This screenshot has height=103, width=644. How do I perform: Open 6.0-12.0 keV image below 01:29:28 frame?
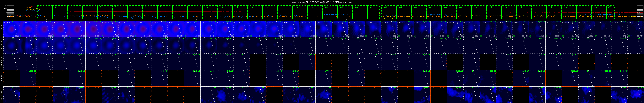pos(11,45)
